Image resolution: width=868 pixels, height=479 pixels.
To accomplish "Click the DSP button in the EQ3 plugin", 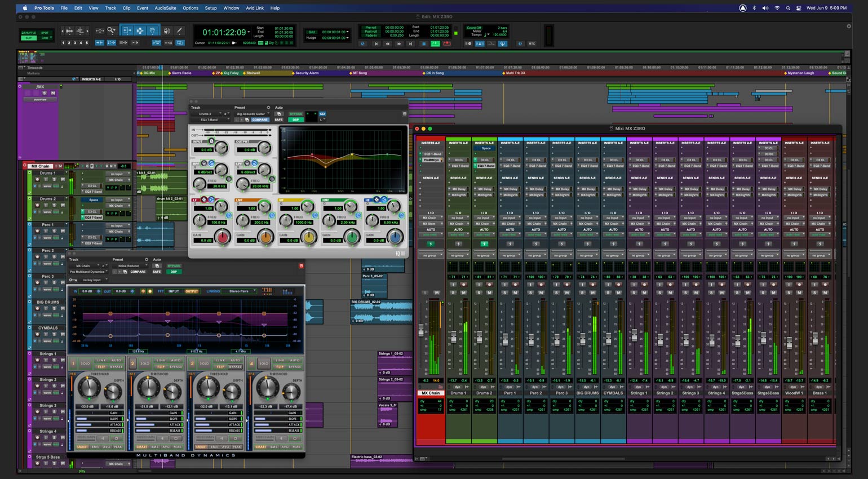I will (296, 120).
